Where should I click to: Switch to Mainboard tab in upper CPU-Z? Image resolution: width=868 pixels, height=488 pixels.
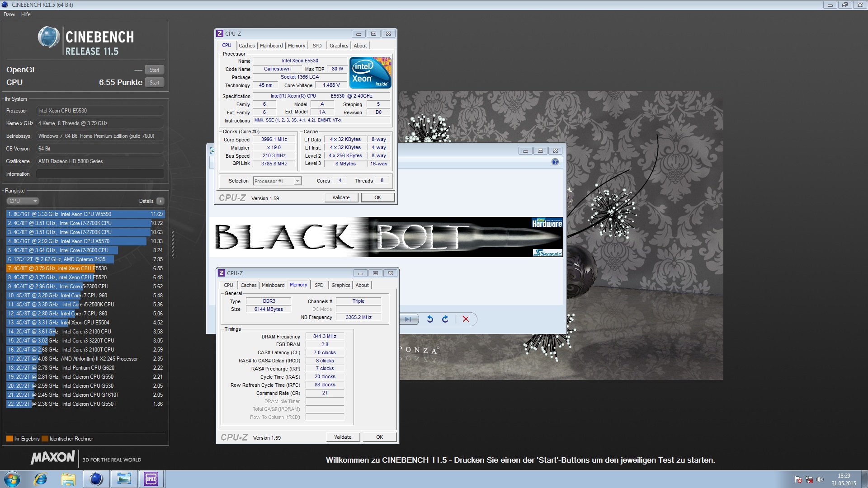click(x=271, y=46)
